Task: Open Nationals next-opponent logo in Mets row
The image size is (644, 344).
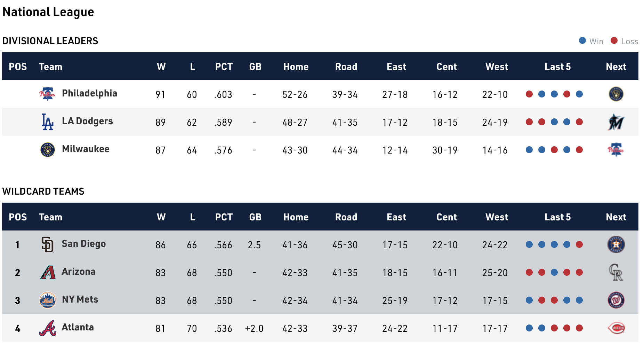Action: tap(616, 300)
